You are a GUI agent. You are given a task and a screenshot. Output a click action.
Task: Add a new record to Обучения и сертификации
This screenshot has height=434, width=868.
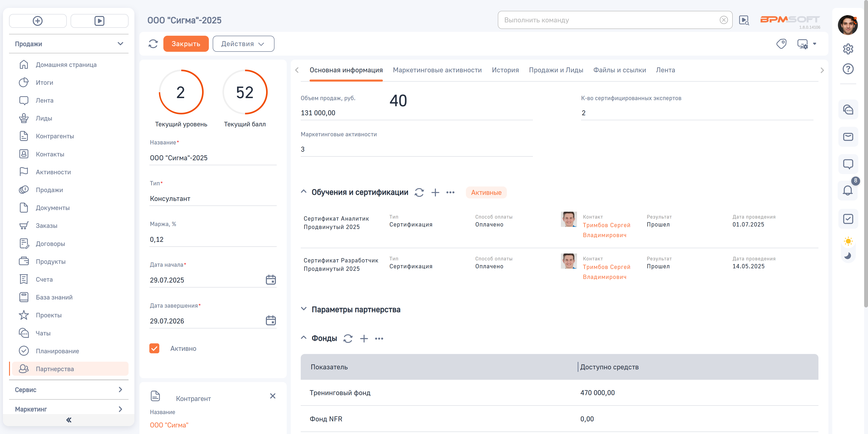tap(435, 193)
